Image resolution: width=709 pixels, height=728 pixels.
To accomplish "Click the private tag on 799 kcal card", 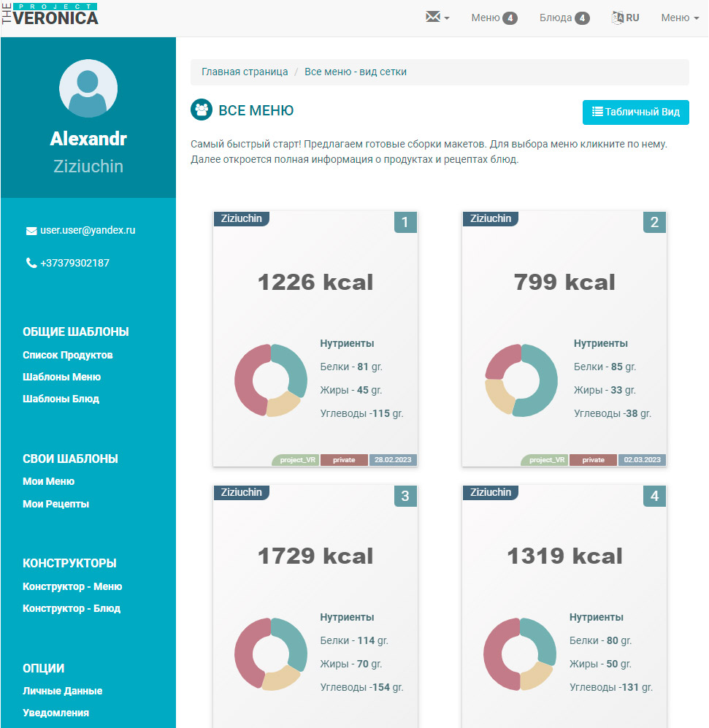I will 593,460.
